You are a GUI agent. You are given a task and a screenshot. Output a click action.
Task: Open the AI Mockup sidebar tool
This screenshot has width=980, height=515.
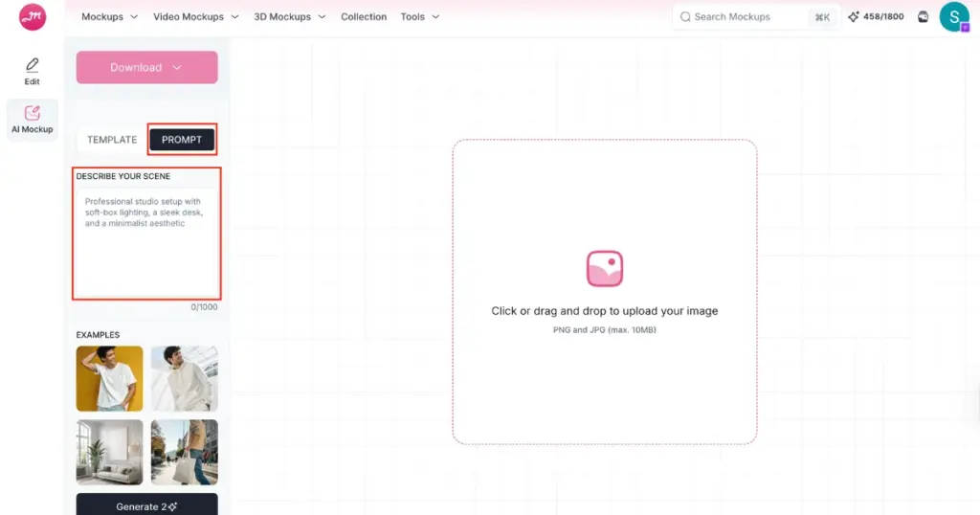tap(32, 120)
